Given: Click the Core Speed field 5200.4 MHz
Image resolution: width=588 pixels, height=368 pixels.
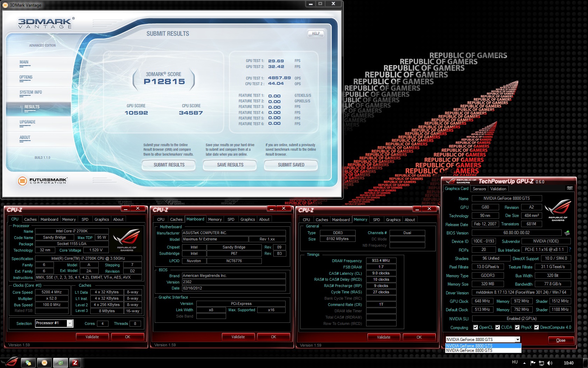Looking at the screenshot, I should tap(52, 292).
